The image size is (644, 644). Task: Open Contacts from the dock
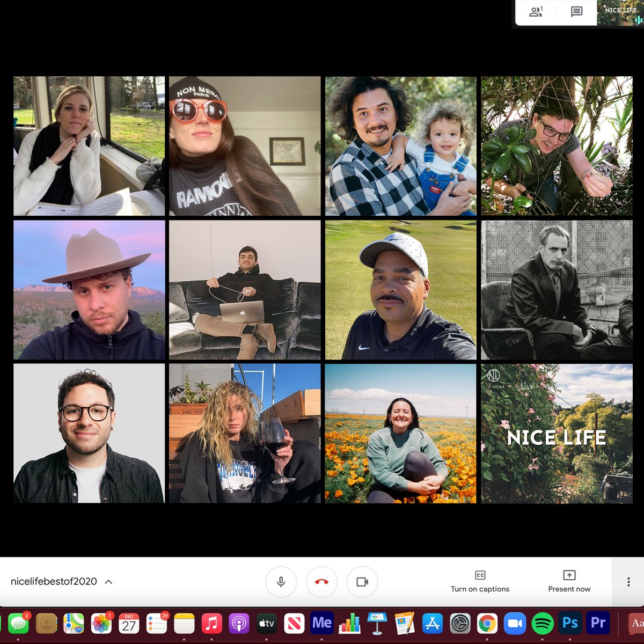coord(47,623)
